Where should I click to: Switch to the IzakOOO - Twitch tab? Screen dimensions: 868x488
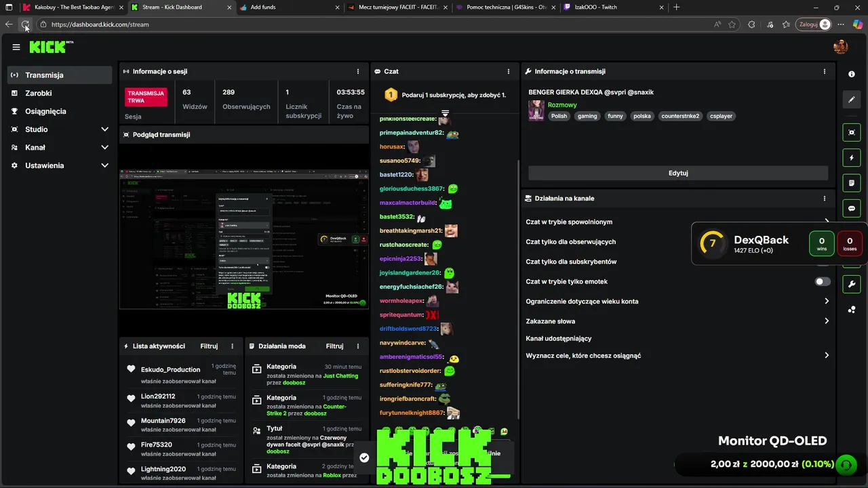tap(614, 7)
